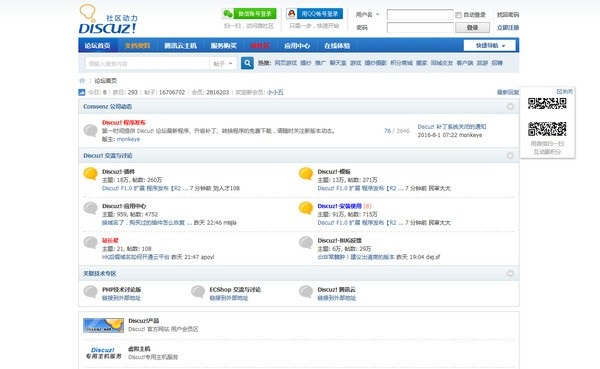
Task: Open the 帖子 search type dropdown
Action: [x=223, y=64]
